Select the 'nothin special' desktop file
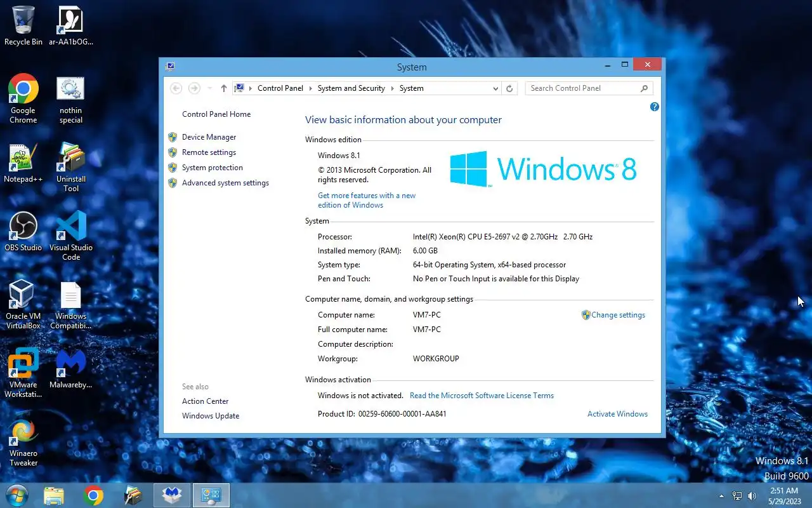This screenshot has width=812, height=508. tap(71, 99)
